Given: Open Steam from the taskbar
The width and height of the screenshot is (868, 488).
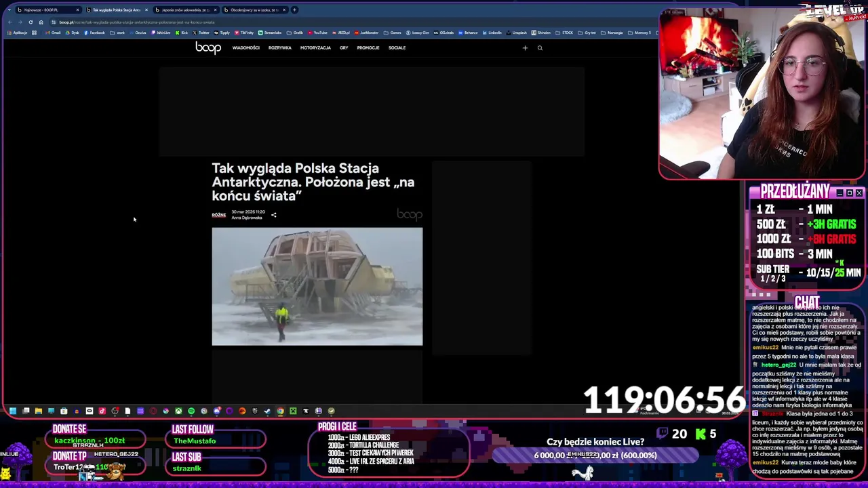Looking at the screenshot, I should pos(267,411).
